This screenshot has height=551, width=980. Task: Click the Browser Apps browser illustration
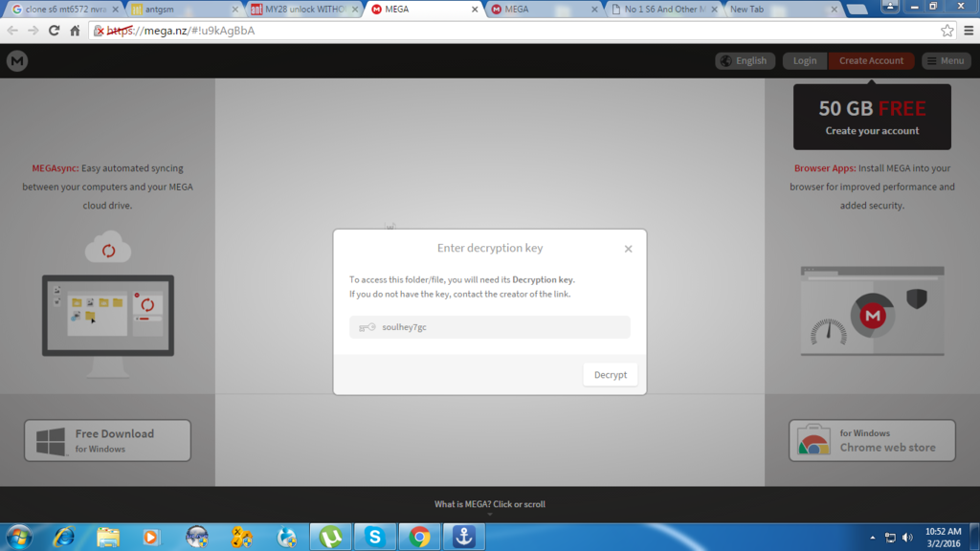(872, 311)
